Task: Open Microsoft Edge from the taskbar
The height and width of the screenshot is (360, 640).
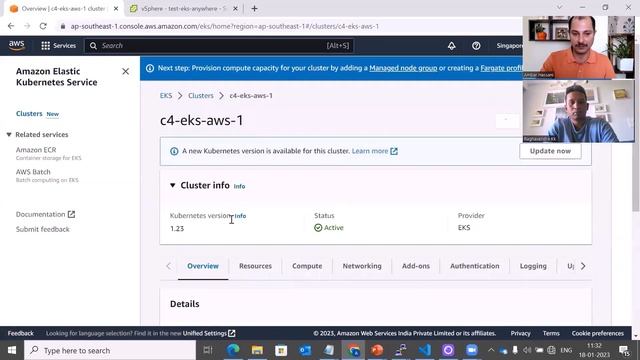Action: coord(233,350)
